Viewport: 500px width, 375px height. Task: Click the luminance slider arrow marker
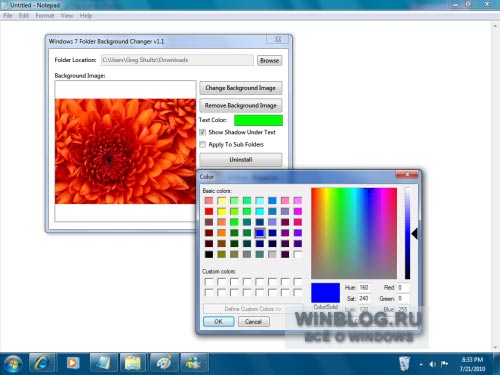415,234
